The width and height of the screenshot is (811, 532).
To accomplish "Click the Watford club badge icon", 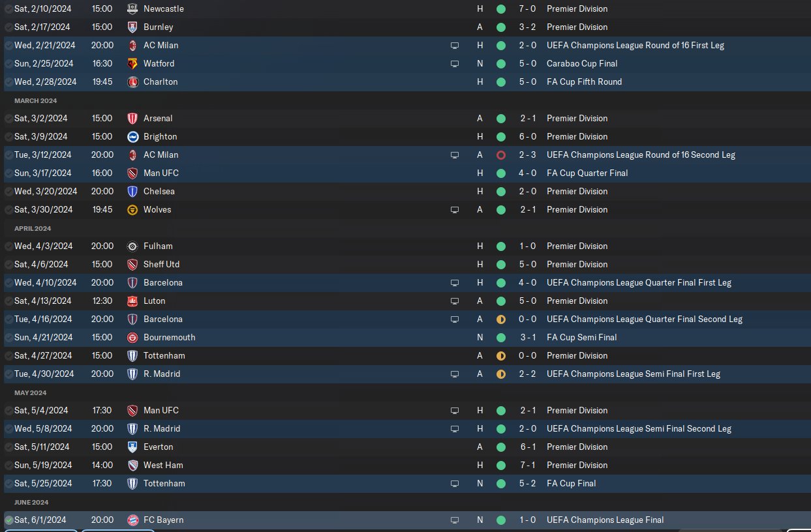I will click(x=132, y=64).
